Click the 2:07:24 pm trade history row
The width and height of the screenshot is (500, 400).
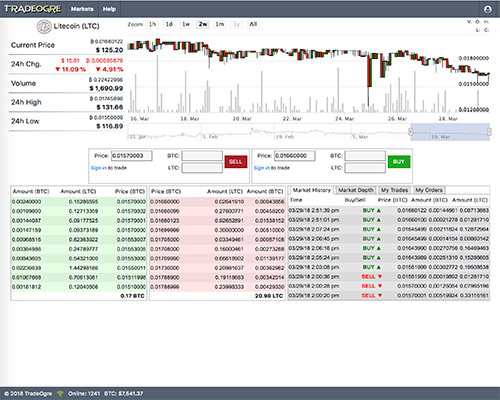(389, 229)
